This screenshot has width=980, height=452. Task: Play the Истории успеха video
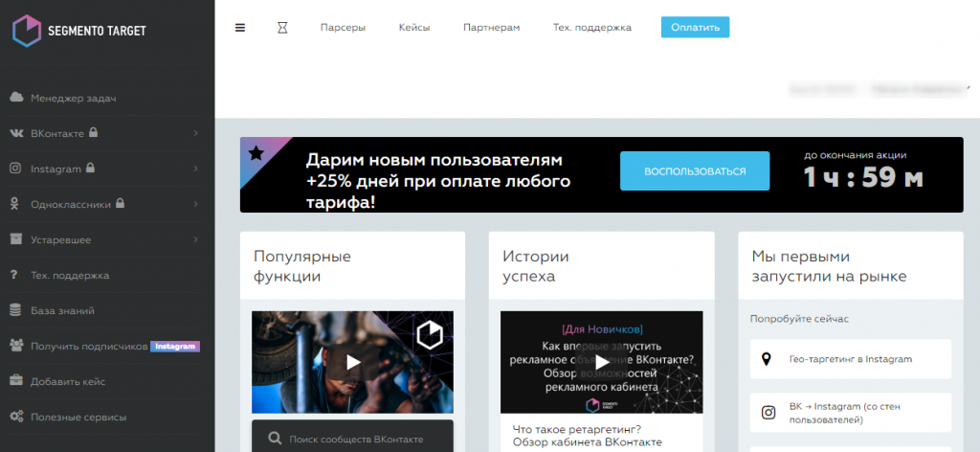tap(602, 362)
